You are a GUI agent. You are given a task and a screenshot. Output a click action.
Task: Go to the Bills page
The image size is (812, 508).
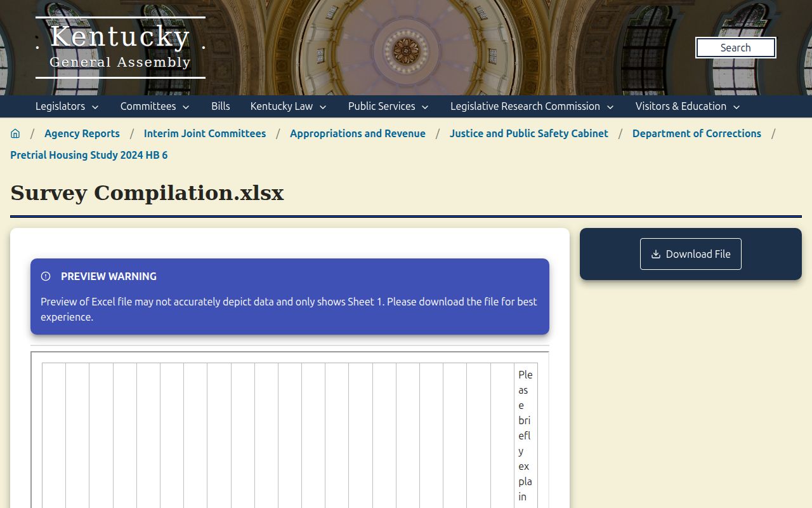tap(221, 106)
